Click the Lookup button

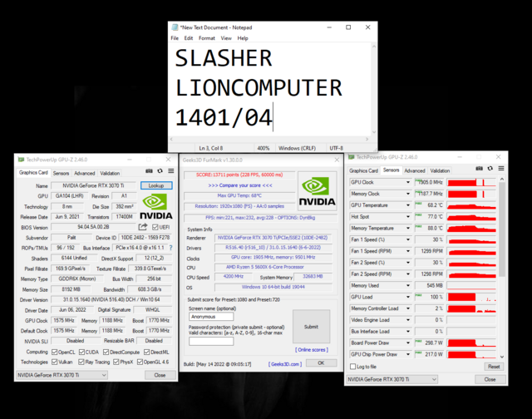[155, 186]
